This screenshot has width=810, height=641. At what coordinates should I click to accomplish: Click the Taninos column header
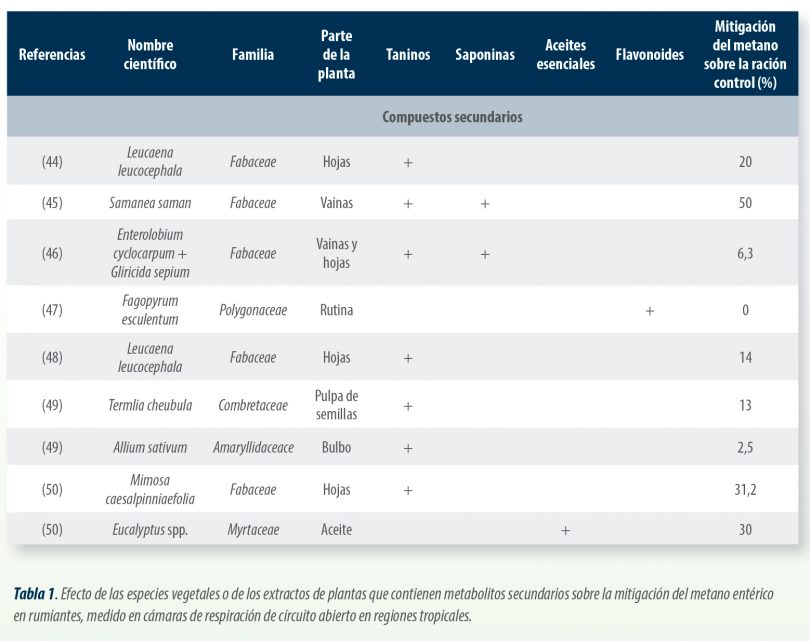point(408,55)
